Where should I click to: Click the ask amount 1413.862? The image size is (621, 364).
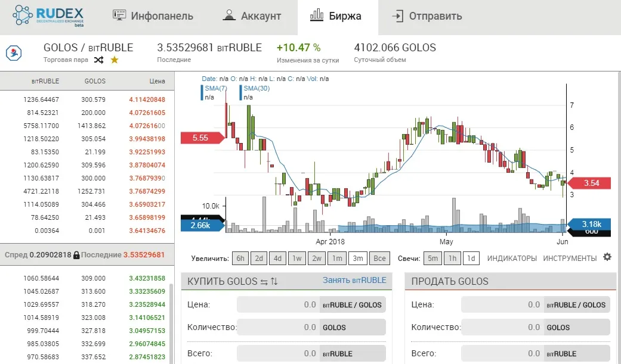[x=91, y=126]
